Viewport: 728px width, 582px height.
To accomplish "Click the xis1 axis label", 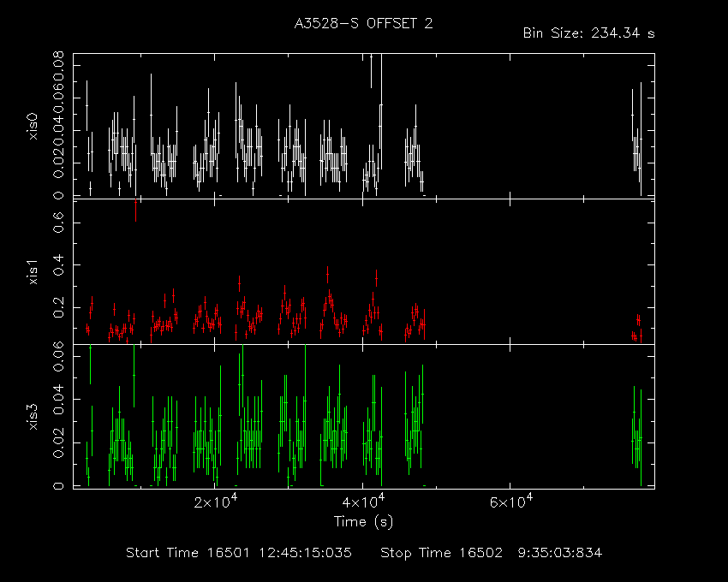I will point(33,272).
